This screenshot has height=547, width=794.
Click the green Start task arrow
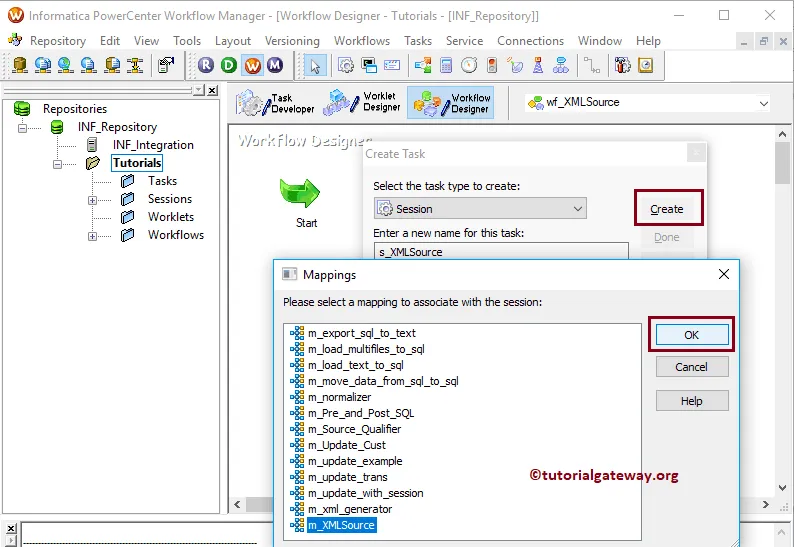click(300, 193)
